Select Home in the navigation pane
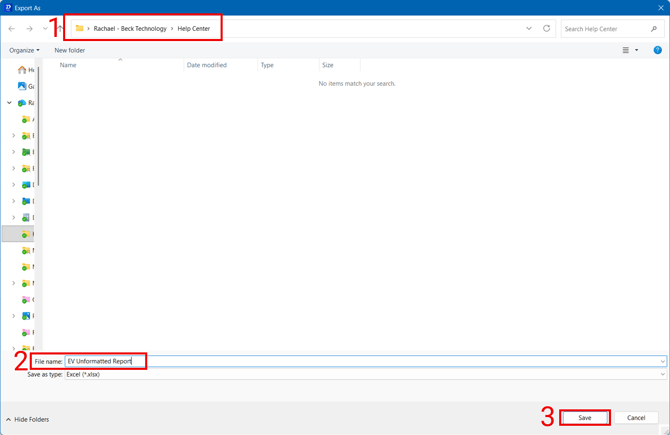Screen dimensions: 670x435 [x=25, y=70]
